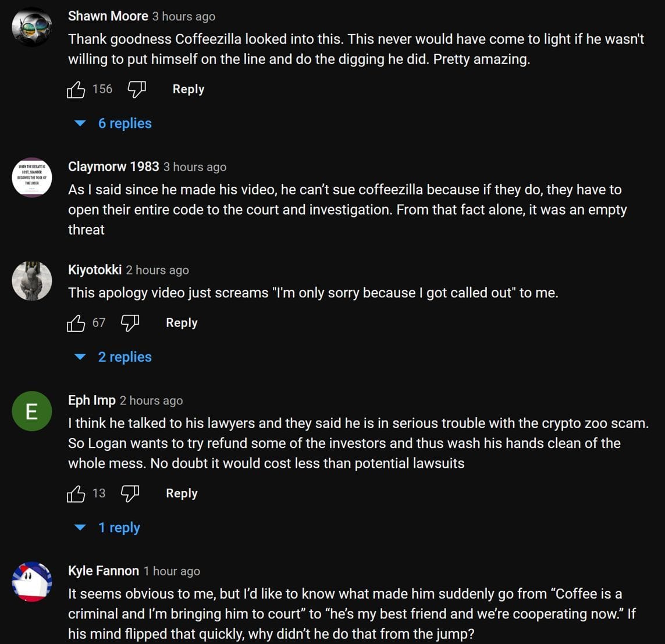Open Claymorw 1983's comment timestamp link

point(195,167)
